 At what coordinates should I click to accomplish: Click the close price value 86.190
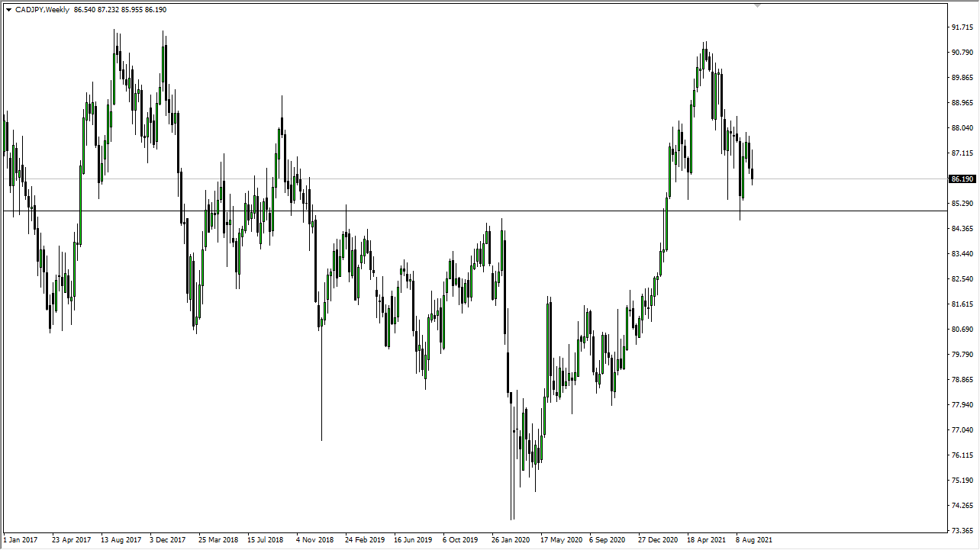[x=156, y=10]
